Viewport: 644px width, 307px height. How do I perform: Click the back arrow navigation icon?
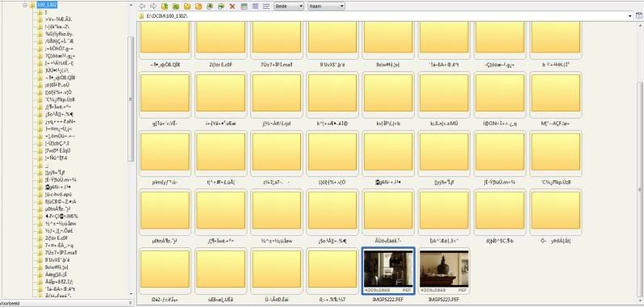point(142,6)
